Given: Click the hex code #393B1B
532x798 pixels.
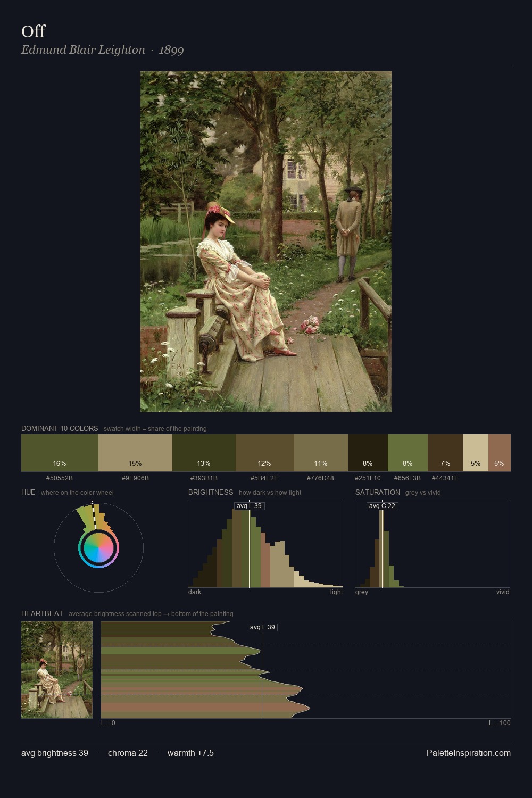Looking at the screenshot, I should [204, 478].
